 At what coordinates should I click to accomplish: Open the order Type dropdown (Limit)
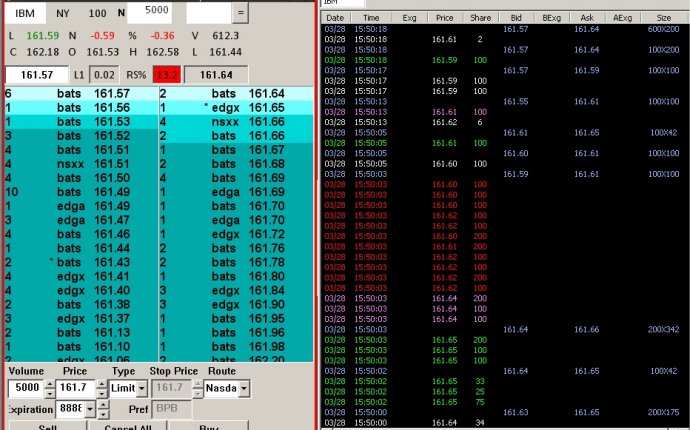(142, 388)
